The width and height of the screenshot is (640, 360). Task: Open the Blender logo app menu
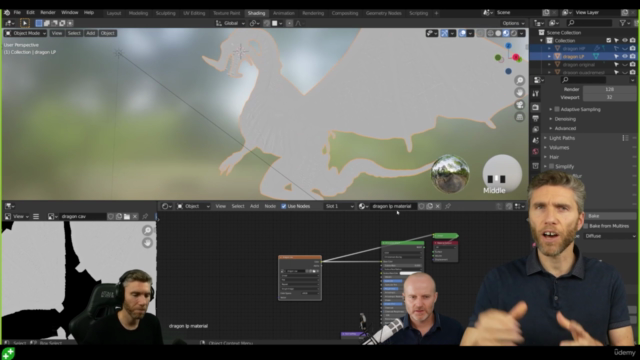pyautogui.click(x=7, y=13)
